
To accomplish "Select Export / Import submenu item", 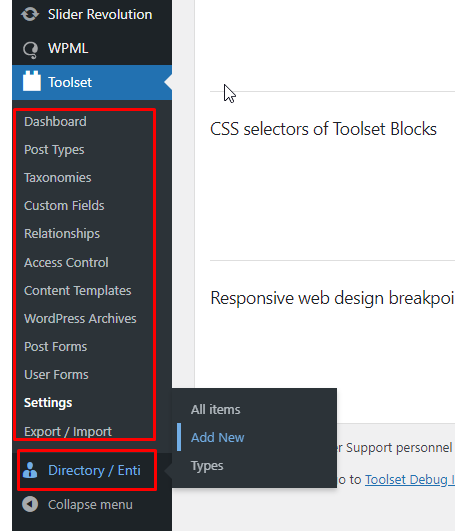I will (68, 431).
